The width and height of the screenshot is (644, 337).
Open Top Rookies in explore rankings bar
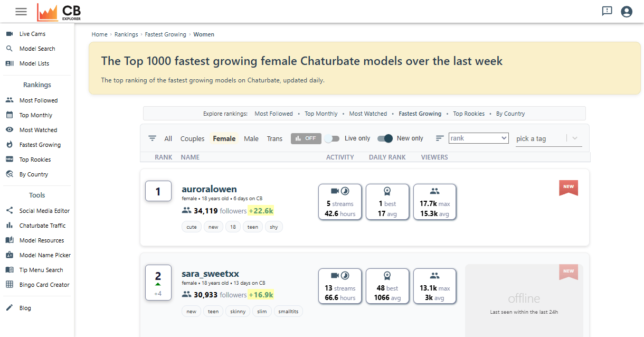[x=469, y=114]
